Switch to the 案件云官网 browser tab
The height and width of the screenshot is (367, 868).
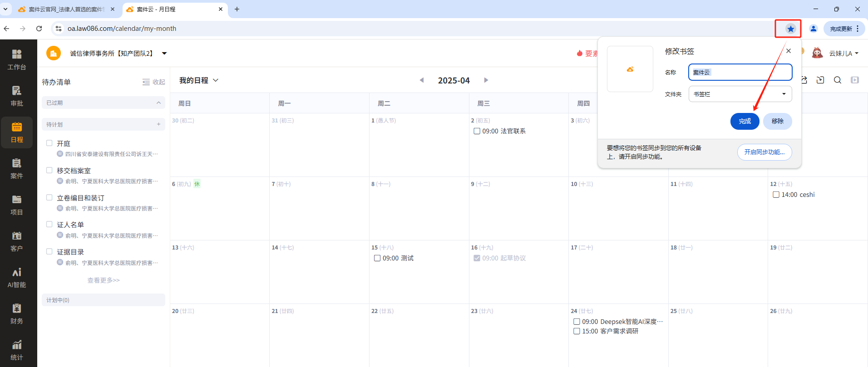pyautogui.click(x=66, y=9)
